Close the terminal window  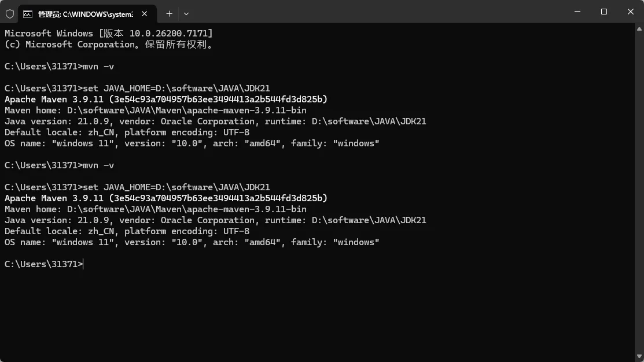pyautogui.click(x=631, y=12)
